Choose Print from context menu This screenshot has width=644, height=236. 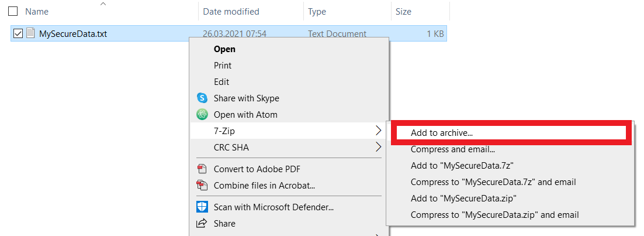pyautogui.click(x=223, y=66)
